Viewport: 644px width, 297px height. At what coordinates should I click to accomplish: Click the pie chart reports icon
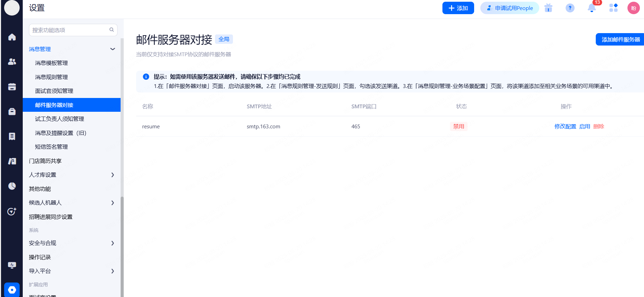coord(12,186)
